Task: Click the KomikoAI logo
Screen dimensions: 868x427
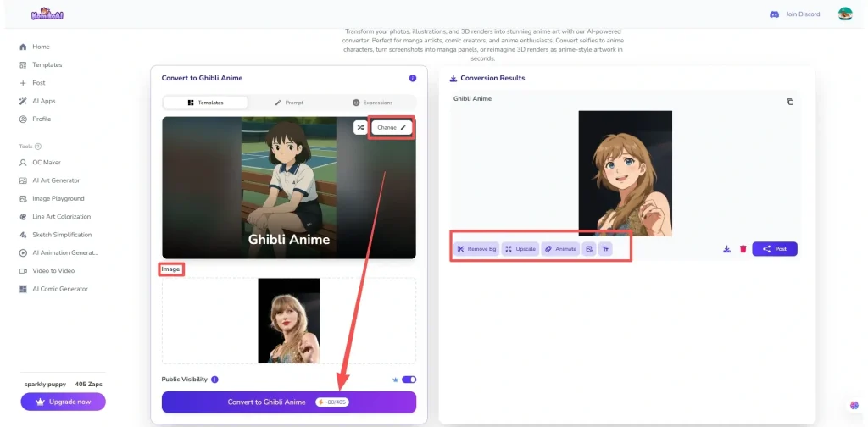Action: [47, 14]
